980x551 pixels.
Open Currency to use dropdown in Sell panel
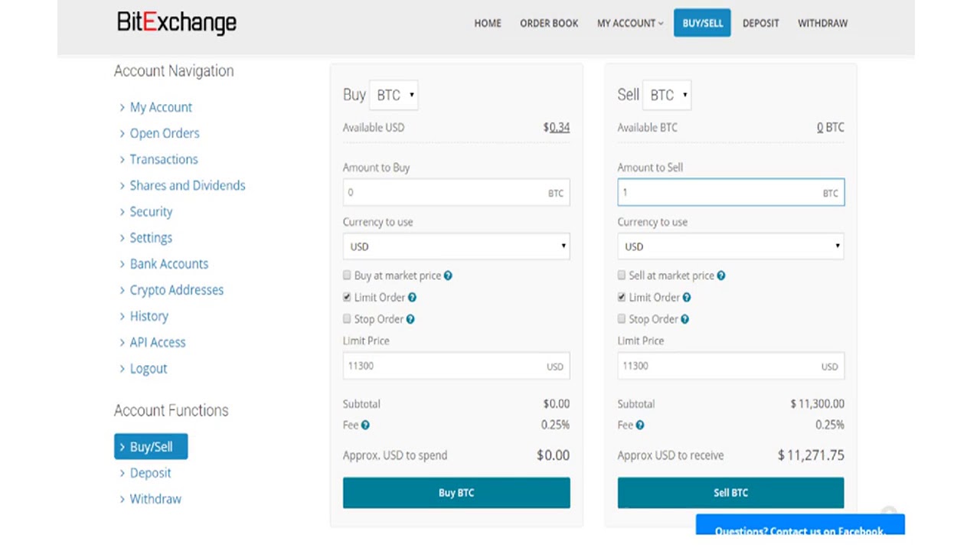(x=731, y=246)
